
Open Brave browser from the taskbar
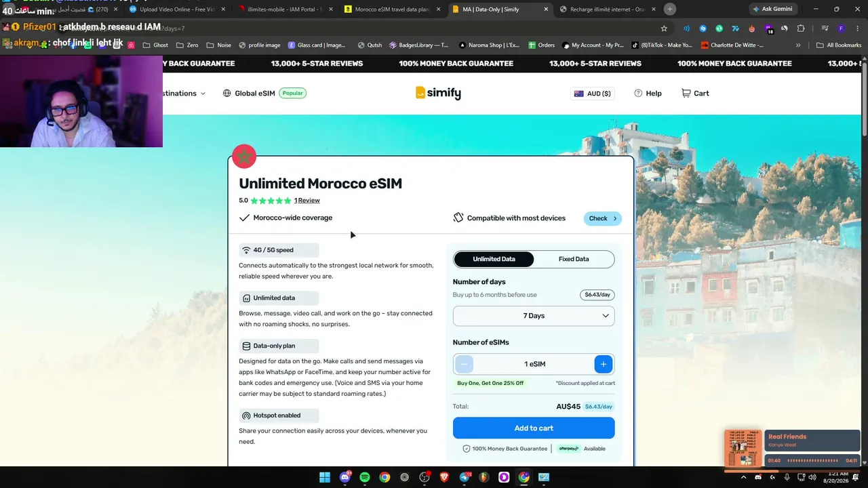pos(444,477)
